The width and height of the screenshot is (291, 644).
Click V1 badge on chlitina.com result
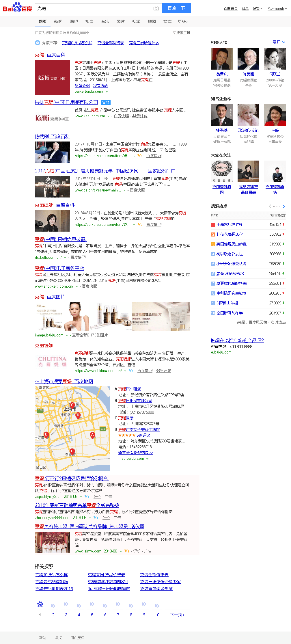tap(131, 371)
